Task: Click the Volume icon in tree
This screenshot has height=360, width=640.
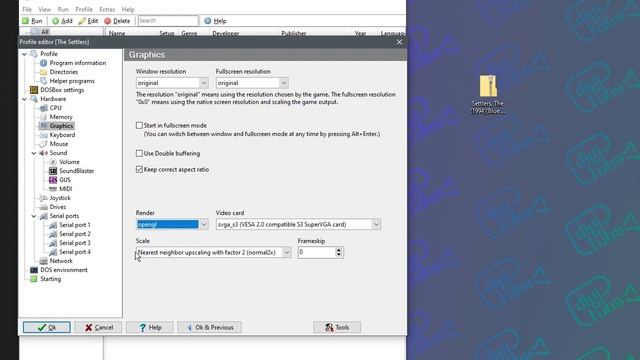Action: click(x=53, y=162)
